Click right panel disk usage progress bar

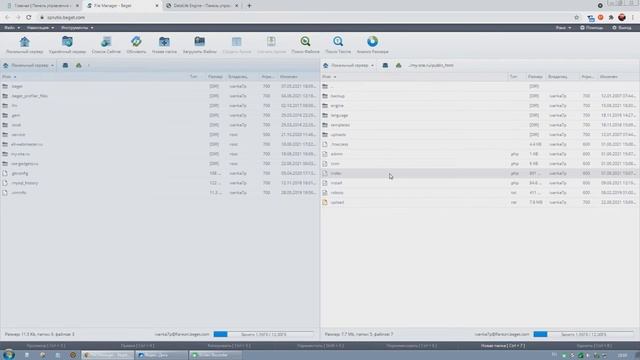(x=583, y=334)
